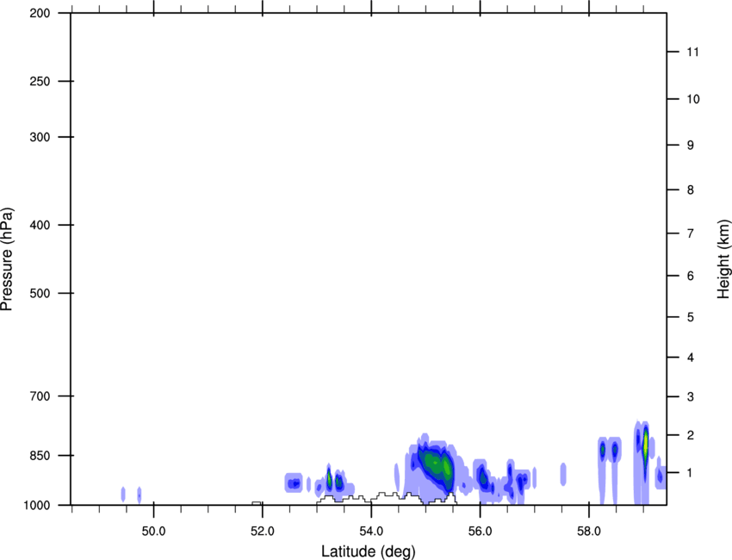Click the terrain outline near latitude 54
This screenshot has width=732, height=560.
click(x=383, y=495)
